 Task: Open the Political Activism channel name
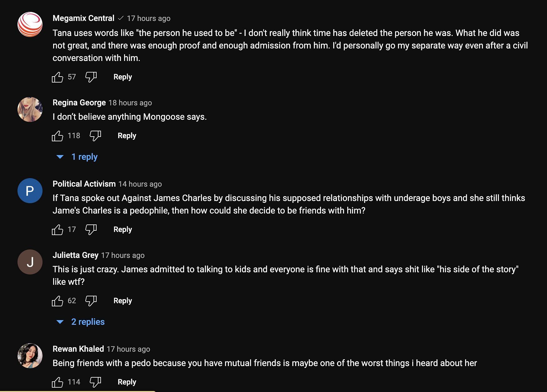point(84,184)
